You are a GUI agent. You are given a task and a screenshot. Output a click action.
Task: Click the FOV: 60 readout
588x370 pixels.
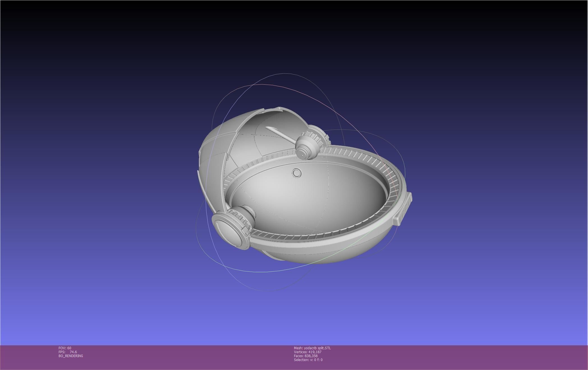[65, 348]
